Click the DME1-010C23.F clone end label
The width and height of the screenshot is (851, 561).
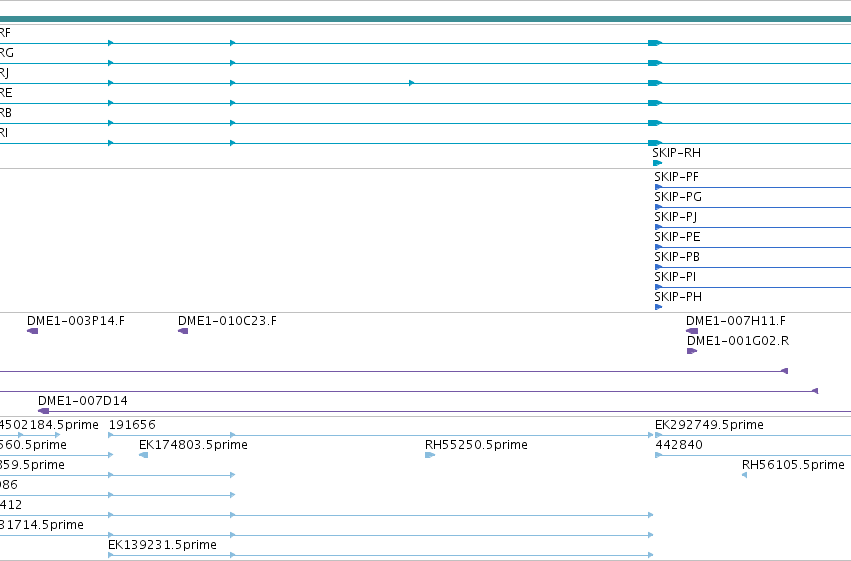[x=227, y=321]
